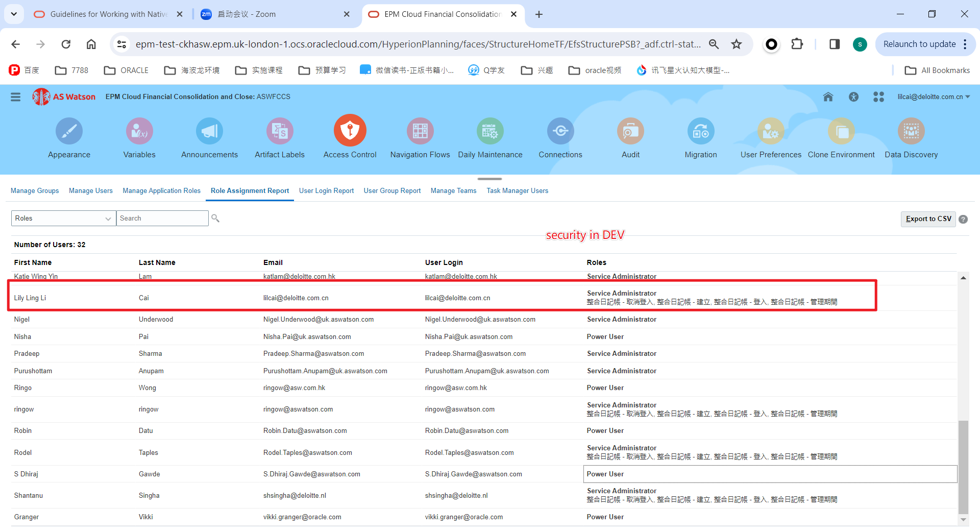The width and height of the screenshot is (980, 532).
Task: Click the Search input field
Action: tap(162, 219)
